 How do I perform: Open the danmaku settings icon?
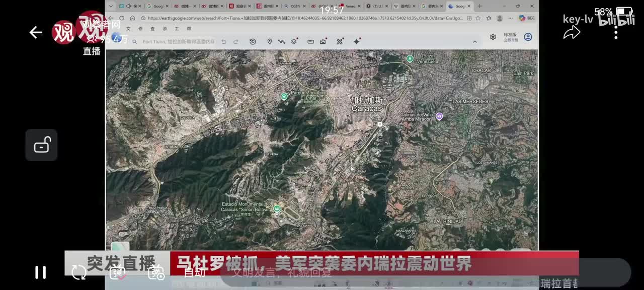(156, 272)
